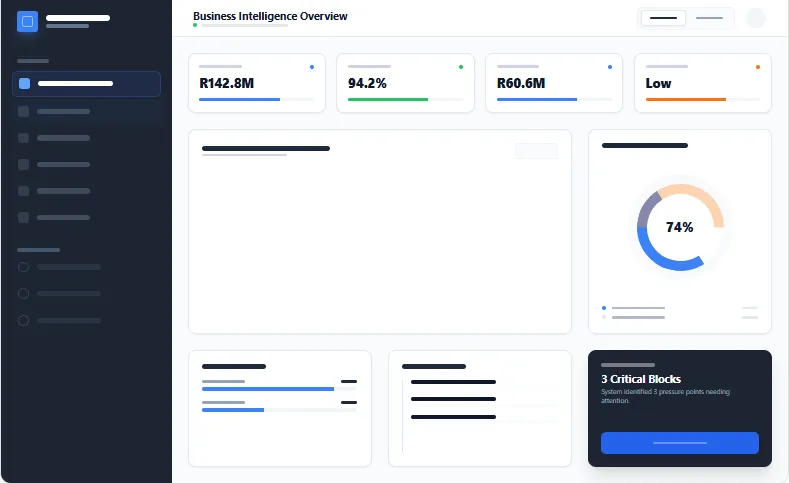Click the '3 Critical Blocks' heading
Viewport: 789px width, 483px height.
[641, 379]
